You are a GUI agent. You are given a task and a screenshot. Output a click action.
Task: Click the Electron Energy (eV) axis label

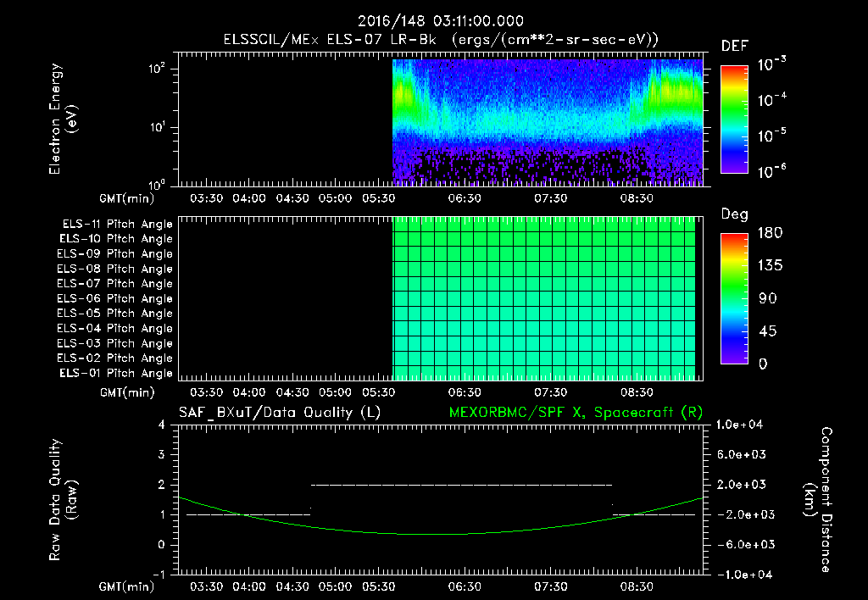63,119
